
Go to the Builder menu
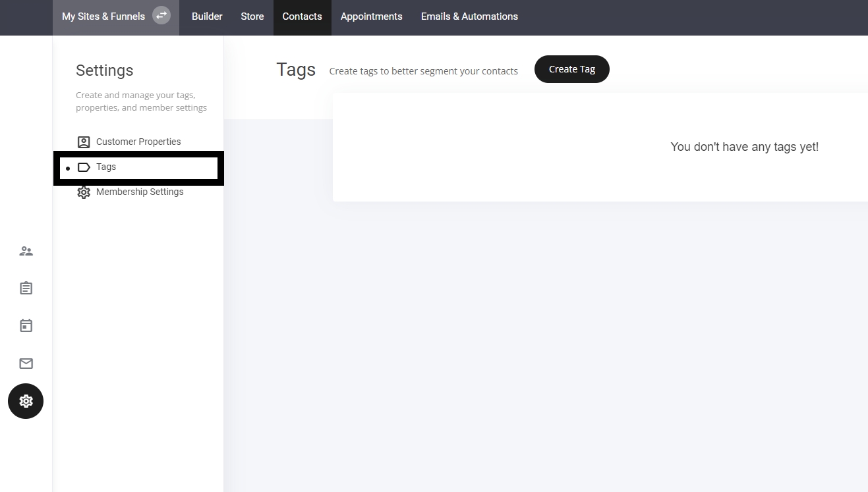pos(207,16)
